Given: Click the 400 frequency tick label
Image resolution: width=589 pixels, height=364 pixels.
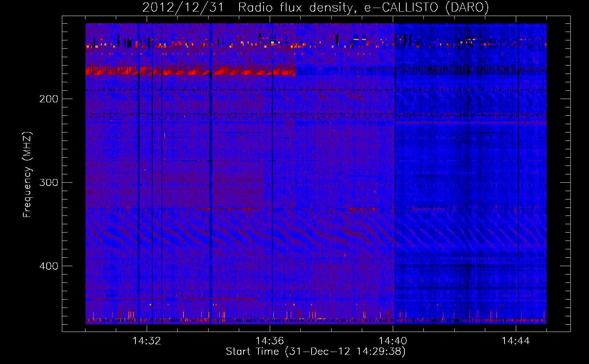Looking at the screenshot, I should tap(49, 266).
